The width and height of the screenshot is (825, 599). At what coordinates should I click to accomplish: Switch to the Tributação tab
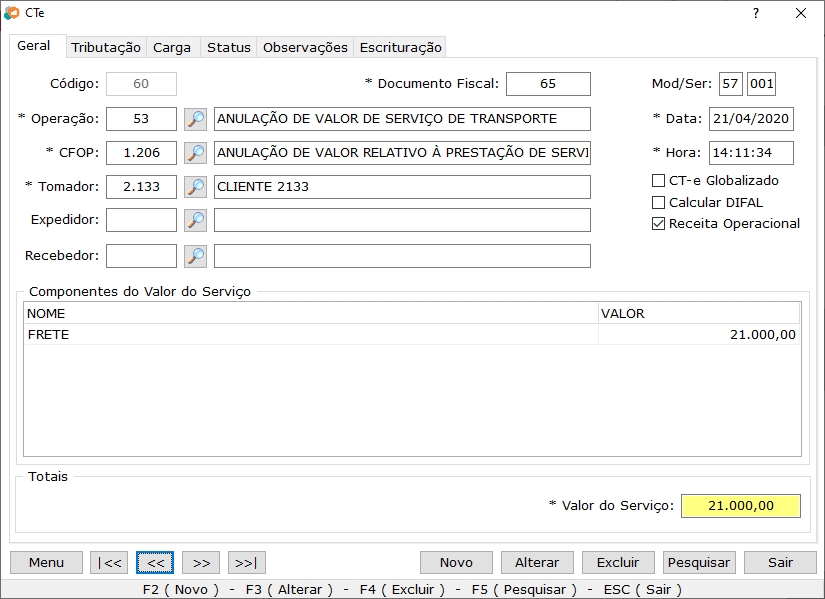106,46
